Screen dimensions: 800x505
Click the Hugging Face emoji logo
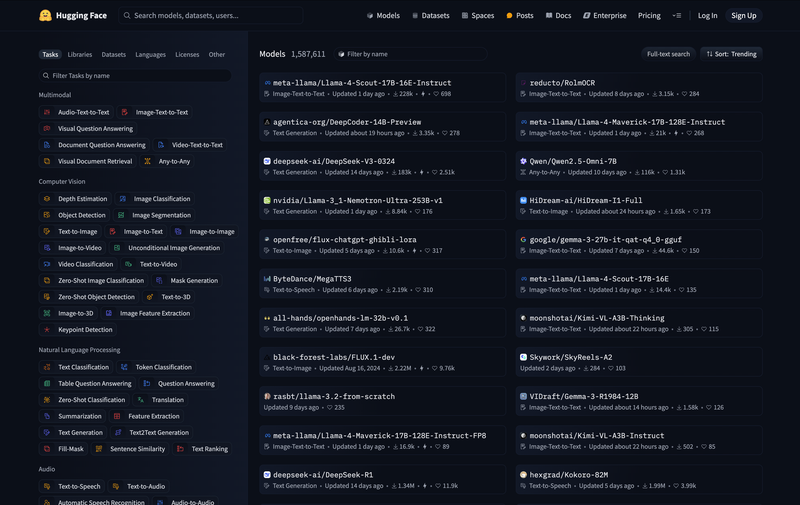(45, 15)
